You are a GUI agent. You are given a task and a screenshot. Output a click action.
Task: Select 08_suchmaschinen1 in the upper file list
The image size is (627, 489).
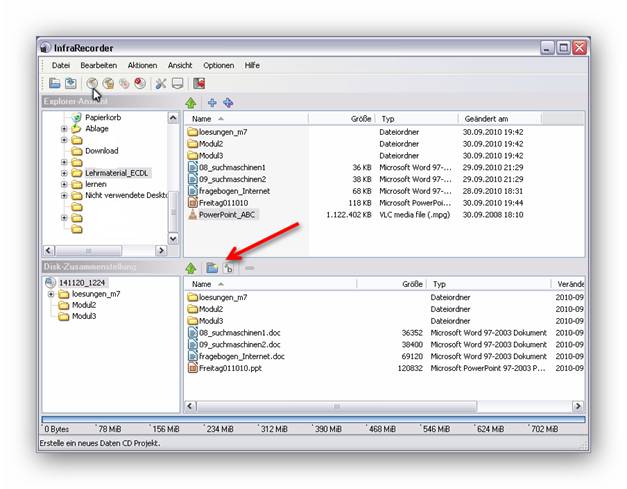(232, 168)
